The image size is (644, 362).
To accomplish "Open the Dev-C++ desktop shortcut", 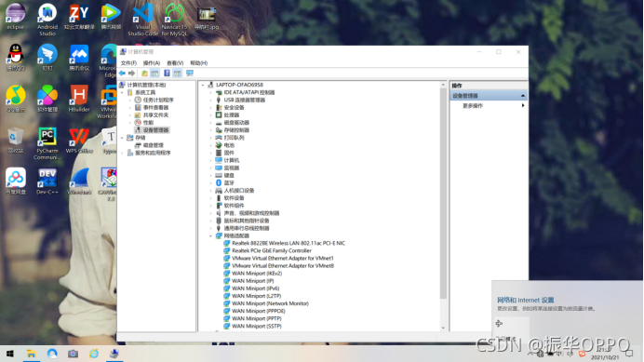I will point(47,181).
